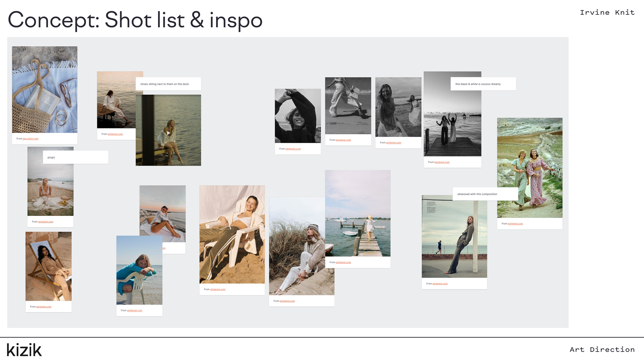Open pinterest.com link under black-and-white walking legs photo
This screenshot has width=644, height=361.
[343, 140]
